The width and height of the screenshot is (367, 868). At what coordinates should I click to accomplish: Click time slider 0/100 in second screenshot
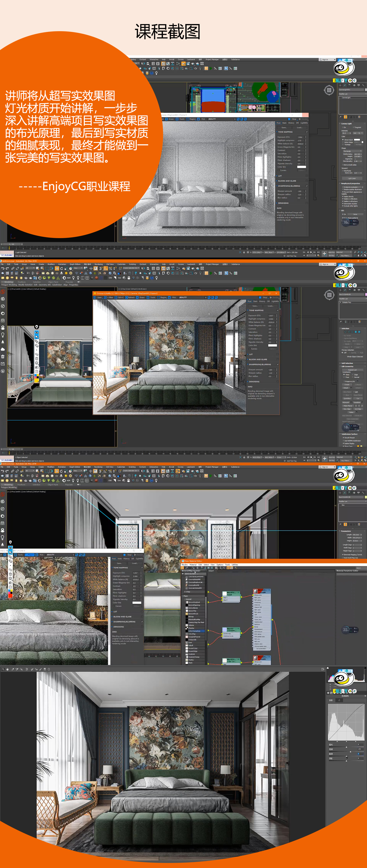click(11, 449)
